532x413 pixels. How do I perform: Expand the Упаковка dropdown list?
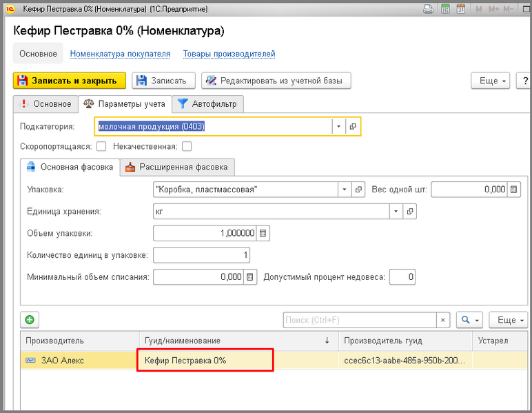(x=345, y=190)
